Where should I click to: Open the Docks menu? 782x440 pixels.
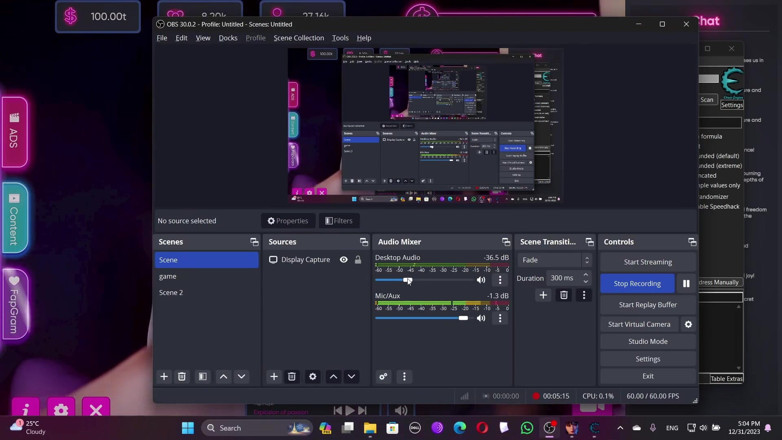(x=228, y=38)
